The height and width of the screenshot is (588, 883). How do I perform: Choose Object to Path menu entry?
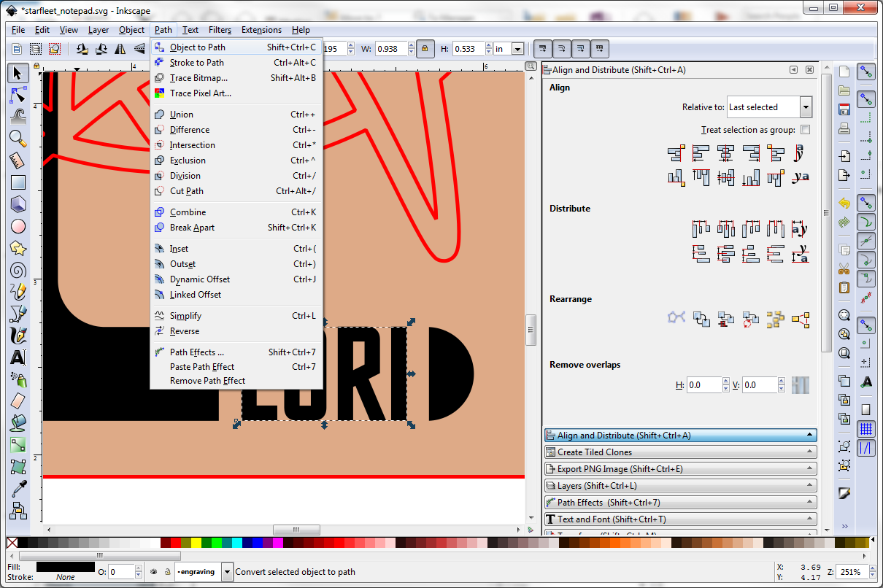(236, 47)
